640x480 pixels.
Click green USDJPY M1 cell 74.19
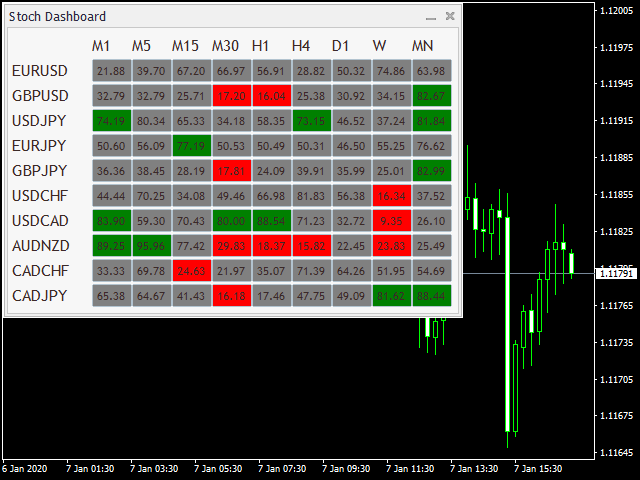pyautogui.click(x=111, y=121)
